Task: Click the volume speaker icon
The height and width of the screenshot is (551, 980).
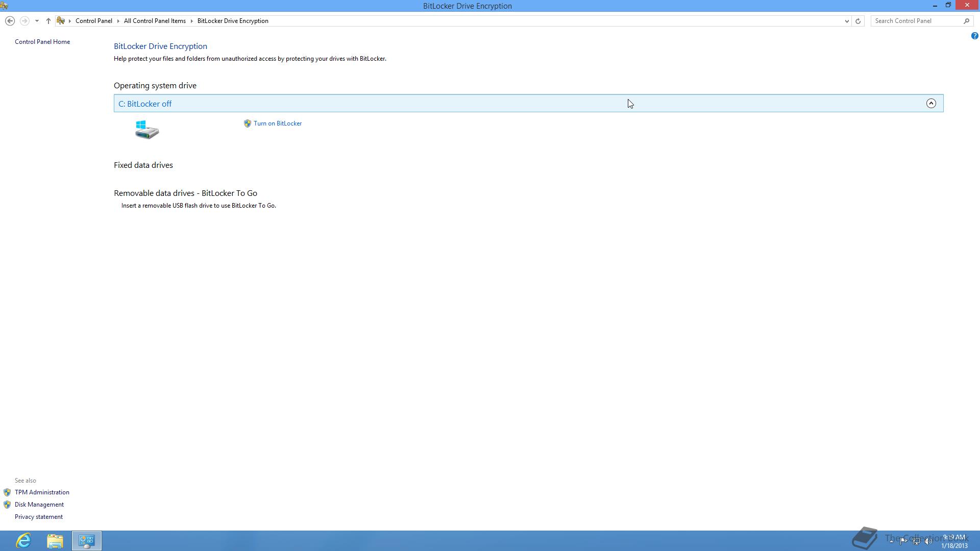Action: pos(928,541)
